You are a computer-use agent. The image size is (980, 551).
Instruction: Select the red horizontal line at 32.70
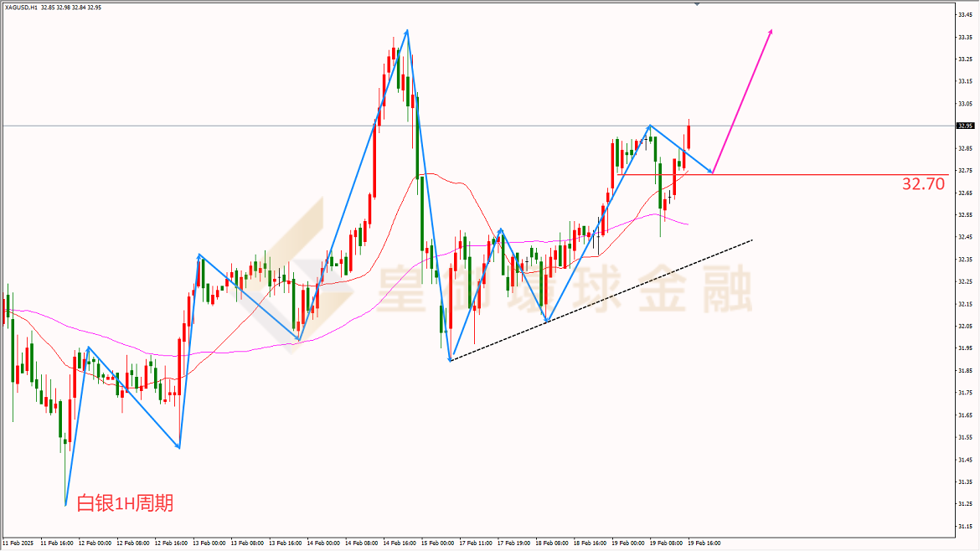pos(782,174)
